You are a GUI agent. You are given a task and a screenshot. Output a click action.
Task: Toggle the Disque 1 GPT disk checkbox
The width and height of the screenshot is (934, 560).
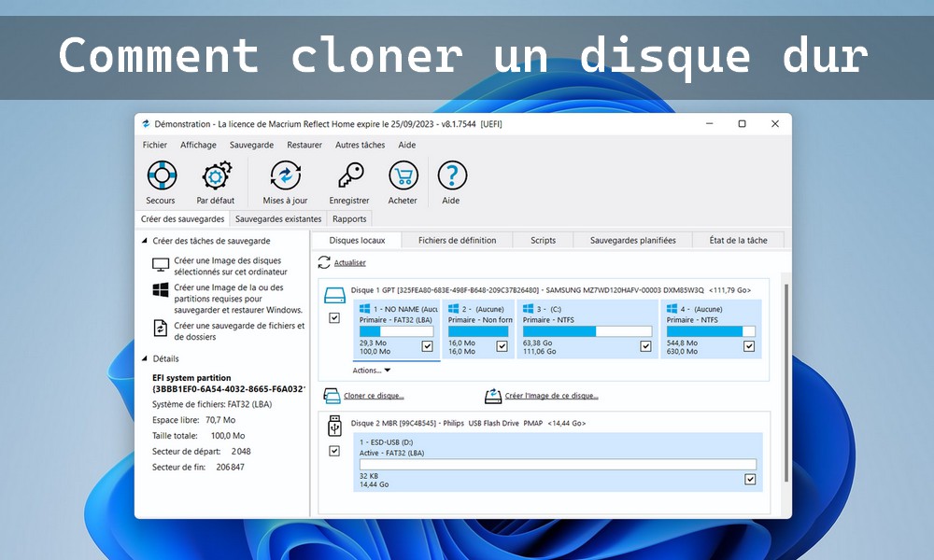(334, 318)
